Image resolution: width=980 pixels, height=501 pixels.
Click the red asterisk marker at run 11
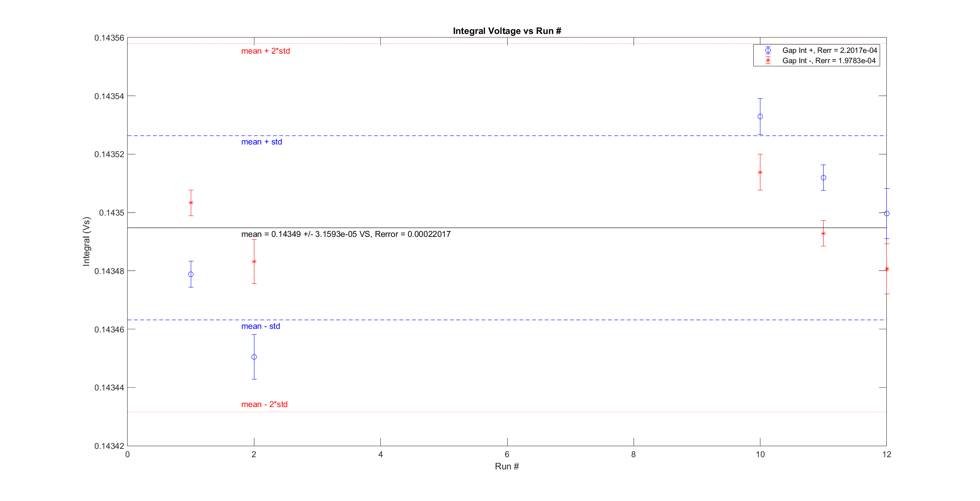coord(823,234)
